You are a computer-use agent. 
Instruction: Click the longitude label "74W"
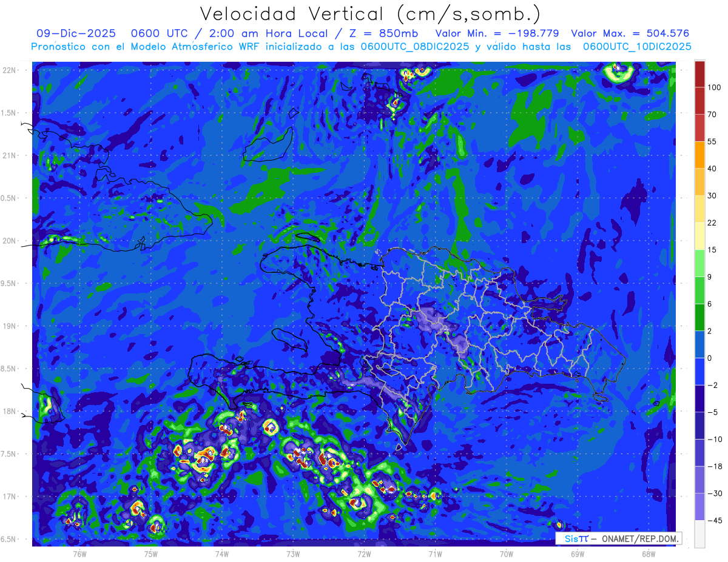tap(222, 554)
